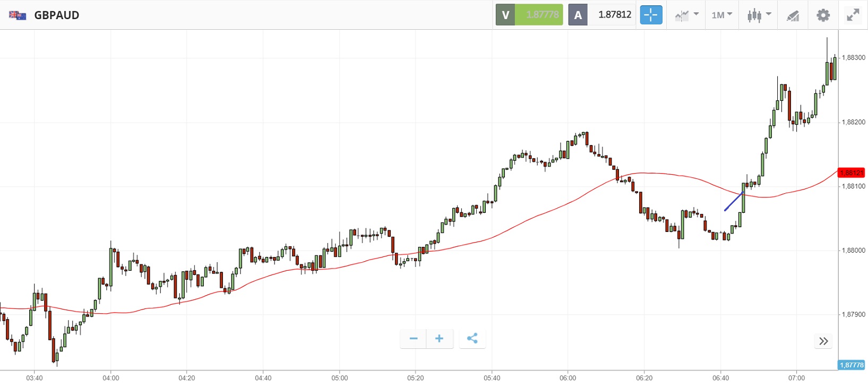Image resolution: width=868 pixels, height=387 pixels.
Task: Open the drawing tools pencil icon
Action: [x=793, y=15]
